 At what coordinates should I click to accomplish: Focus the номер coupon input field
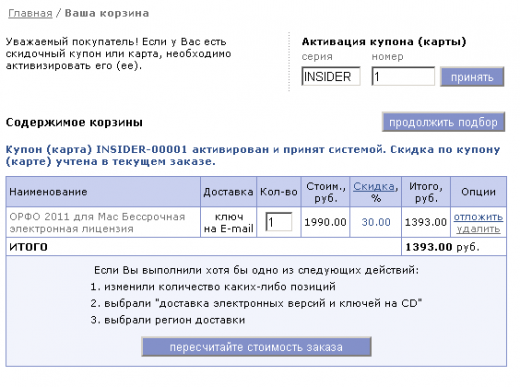pos(403,76)
